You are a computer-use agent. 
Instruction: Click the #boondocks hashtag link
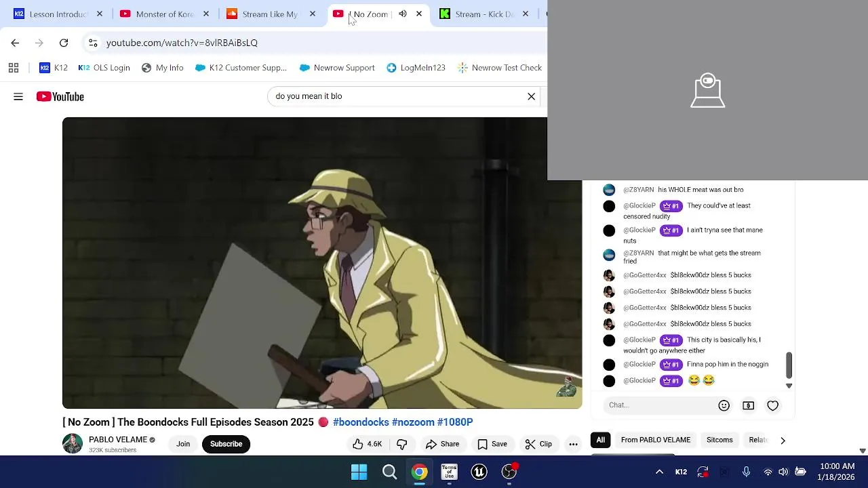coord(361,422)
